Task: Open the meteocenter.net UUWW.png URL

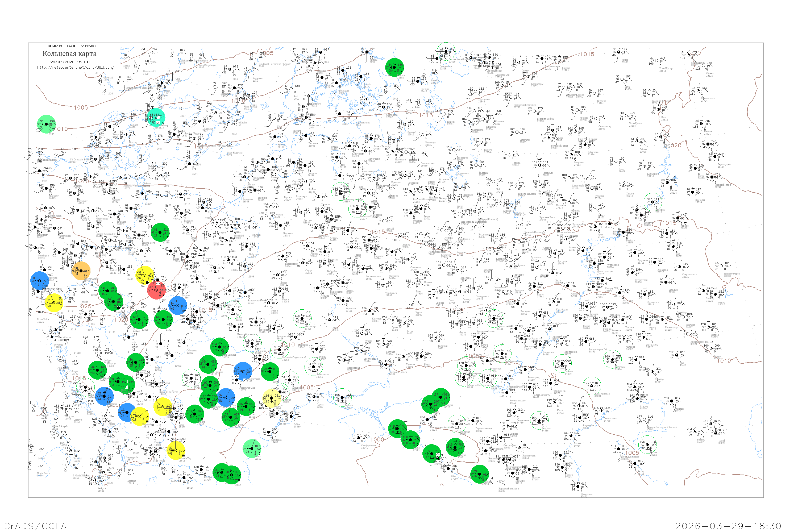Action: 75,68
